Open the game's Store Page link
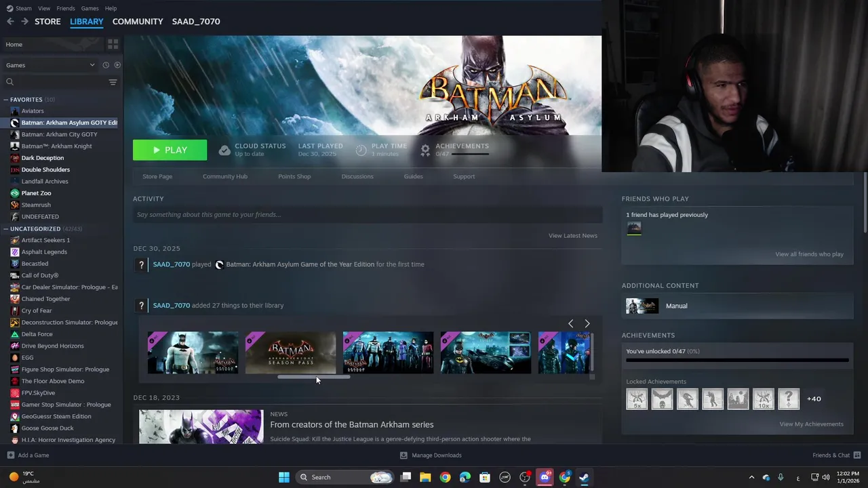The height and width of the screenshot is (488, 868). pyautogui.click(x=157, y=176)
